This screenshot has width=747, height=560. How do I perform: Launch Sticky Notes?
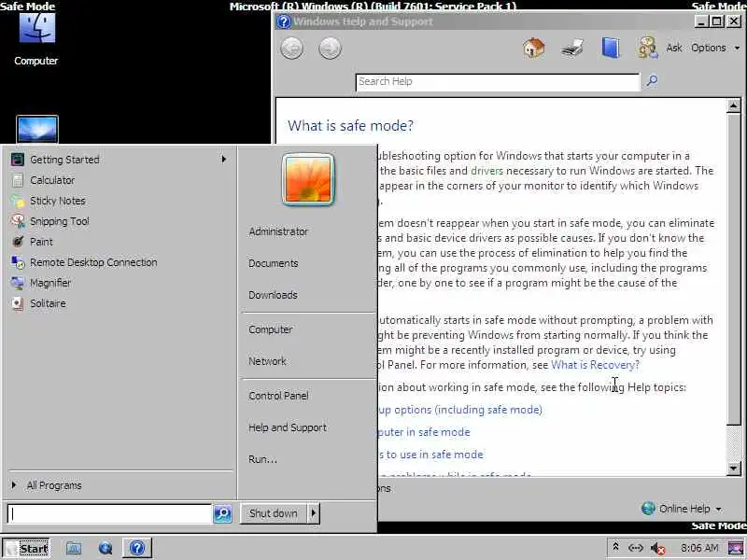click(x=58, y=201)
